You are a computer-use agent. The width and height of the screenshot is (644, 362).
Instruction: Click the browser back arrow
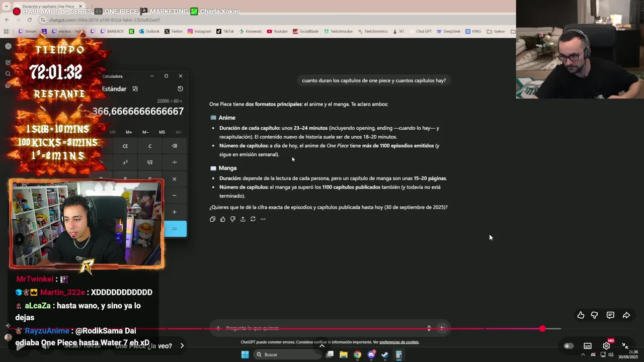point(7,20)
